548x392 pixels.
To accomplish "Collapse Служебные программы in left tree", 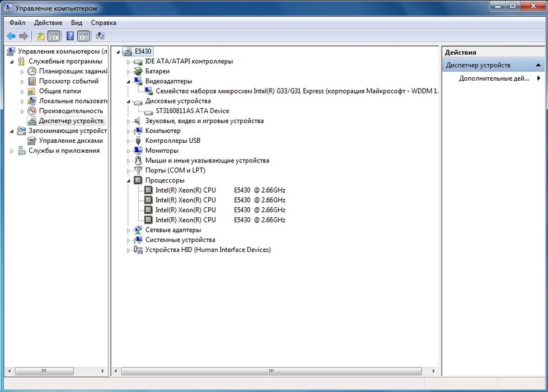I will (x=12, y=62).
